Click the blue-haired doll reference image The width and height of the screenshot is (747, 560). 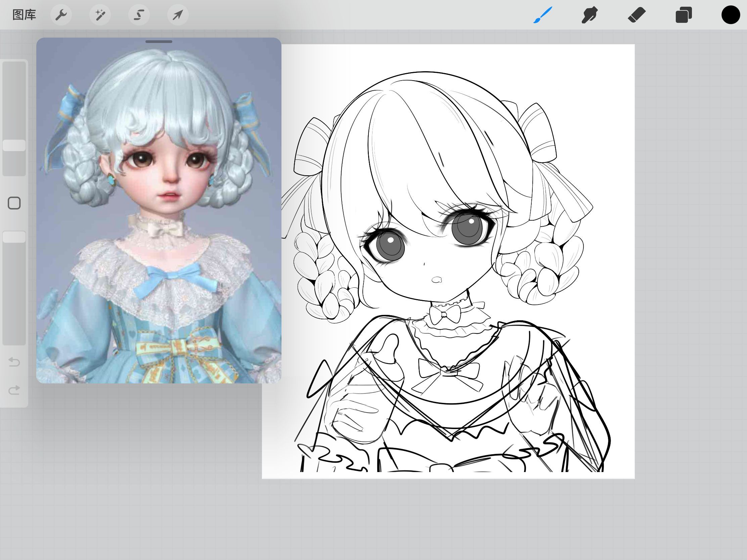(159, 210)
